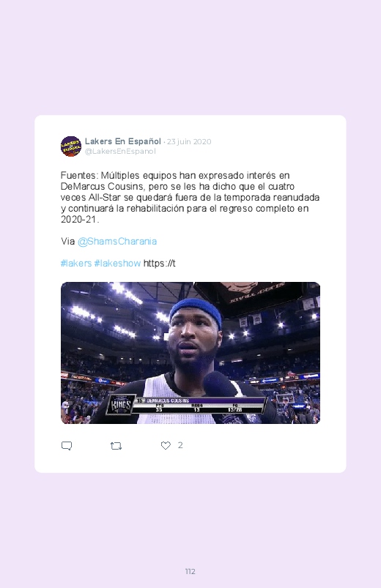381x588 pixels.
Task: Select the #lakers hashtag
Action: (76, 264)
